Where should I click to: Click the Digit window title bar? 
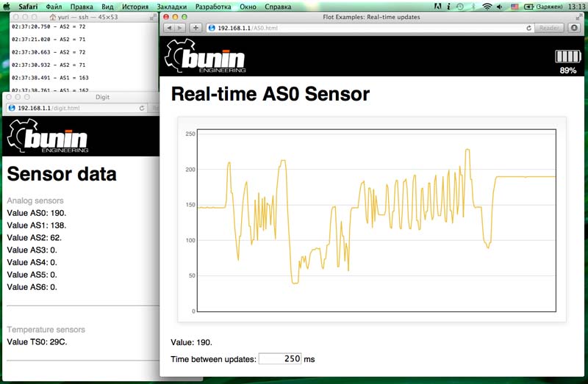point(81,97)
